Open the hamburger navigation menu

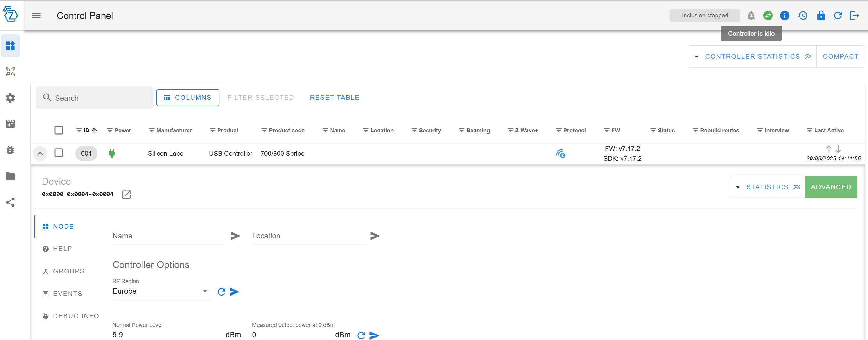[x=36, y=16]
